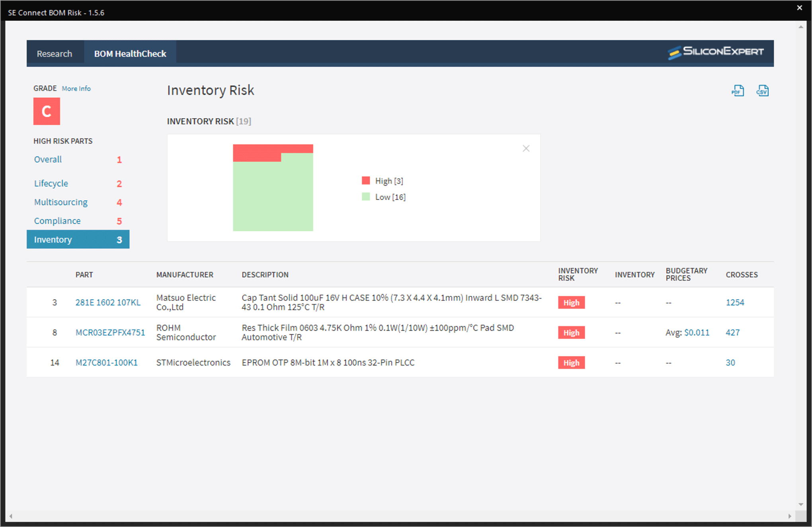Screen dimensions: 812x527
Task: Click the Low [16] legend label
Action: click(390, 197)
